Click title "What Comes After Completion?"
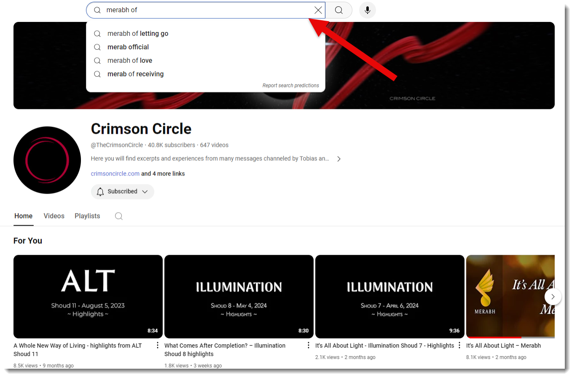The width and height of the screenshot is (588, 378). [x=225, y=350]
